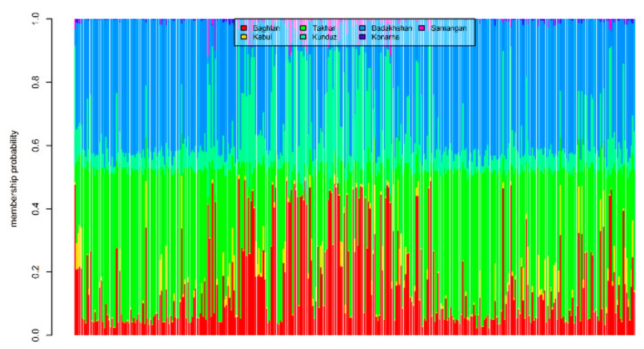
Task: Select the Samangan legend label text
Action: [450, 28]
